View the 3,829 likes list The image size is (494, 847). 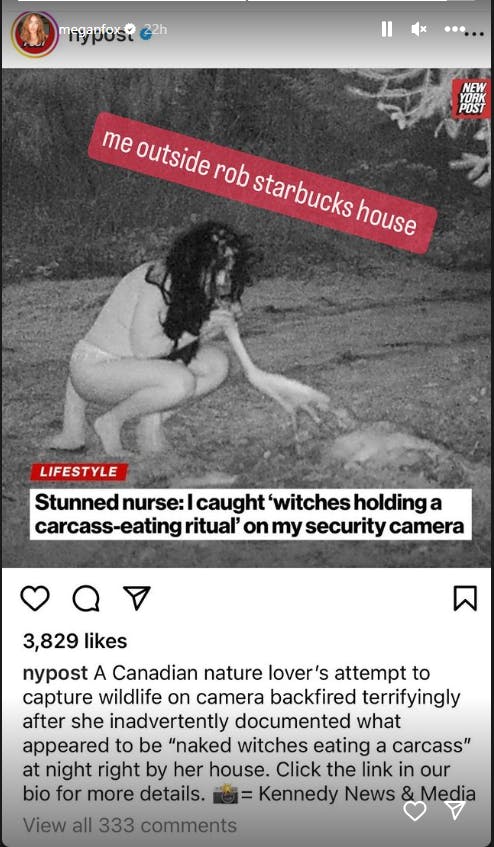coord(75,641)
